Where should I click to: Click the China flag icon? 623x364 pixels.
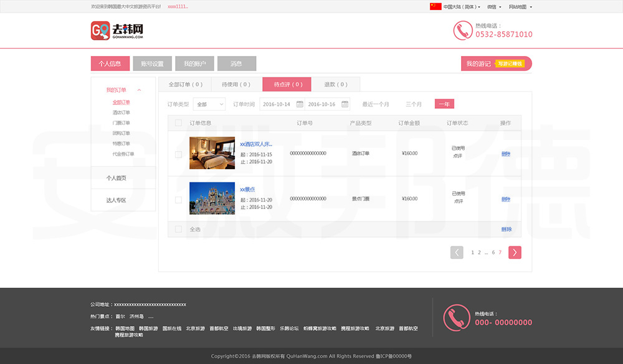tap(435, 7)
